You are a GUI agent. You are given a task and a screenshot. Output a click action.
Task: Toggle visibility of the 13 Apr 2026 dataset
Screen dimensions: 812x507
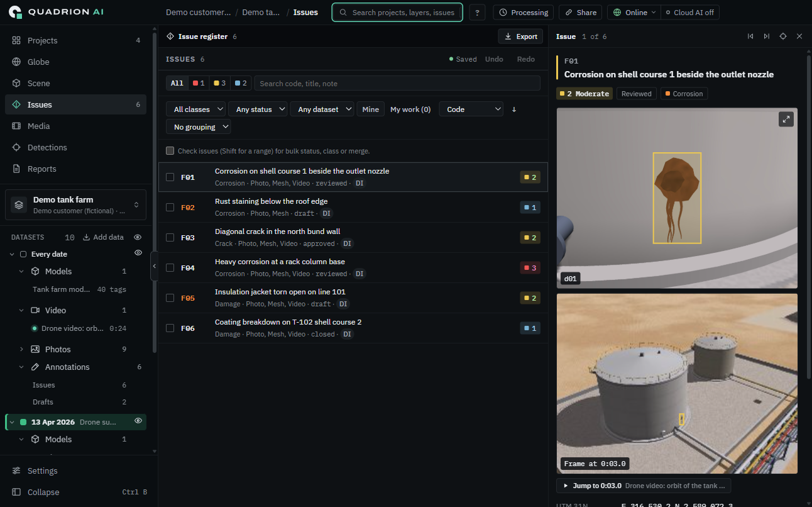[138, 421]
